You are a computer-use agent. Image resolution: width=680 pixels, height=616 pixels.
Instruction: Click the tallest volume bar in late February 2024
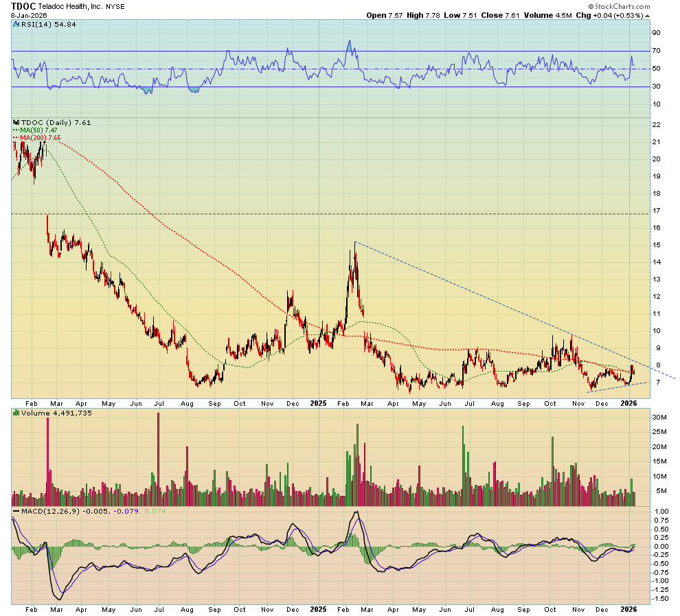tap(47, 461)
